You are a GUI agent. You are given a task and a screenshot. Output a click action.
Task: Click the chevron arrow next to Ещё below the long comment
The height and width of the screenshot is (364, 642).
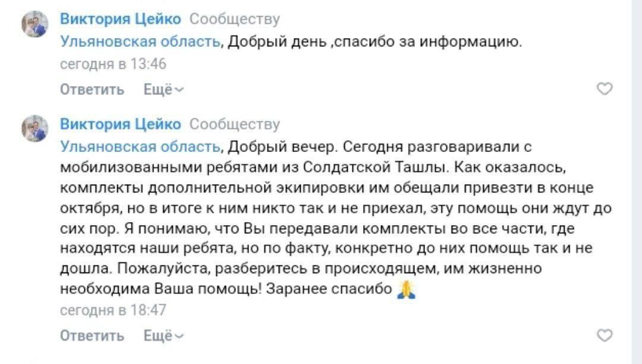(x=180, y=337)
